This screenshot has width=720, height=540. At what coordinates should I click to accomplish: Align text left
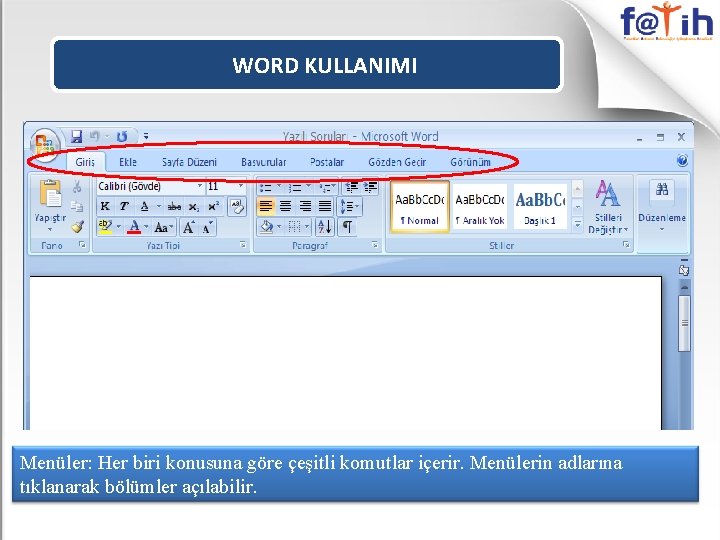tap(265, 207)
